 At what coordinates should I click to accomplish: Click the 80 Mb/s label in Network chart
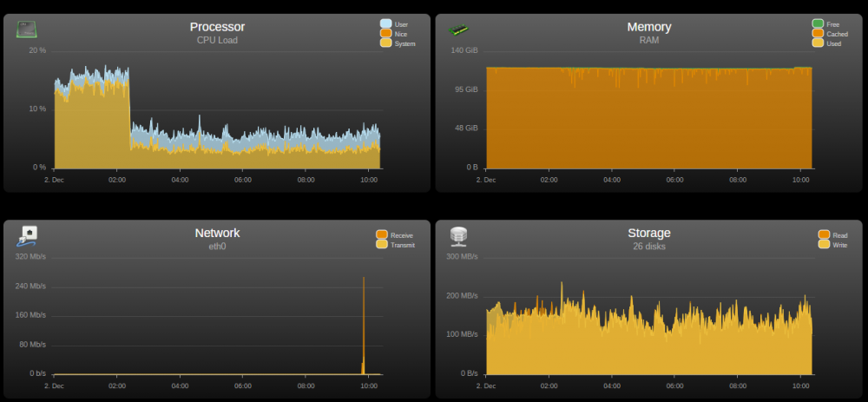[32, 345]
